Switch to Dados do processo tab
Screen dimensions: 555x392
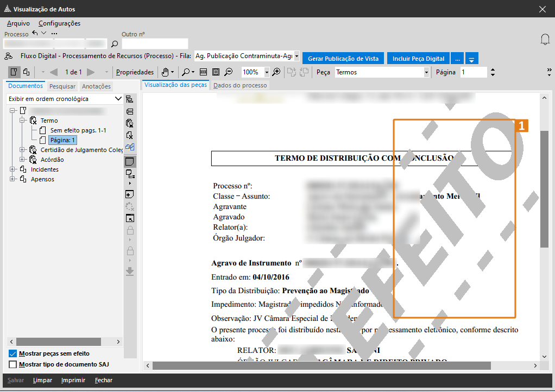pyautogui.click(x=240, y=85)
